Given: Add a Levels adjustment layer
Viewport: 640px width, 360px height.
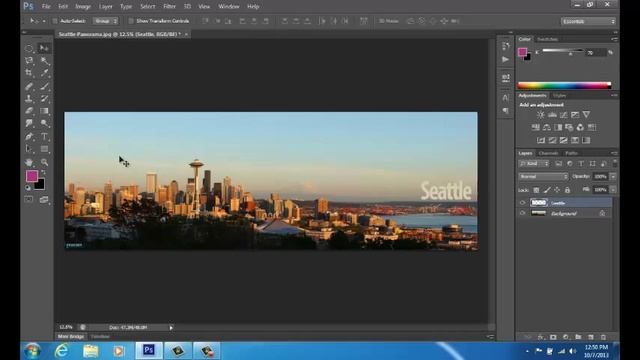Looking at the screenshot, I should click(552, 115).
